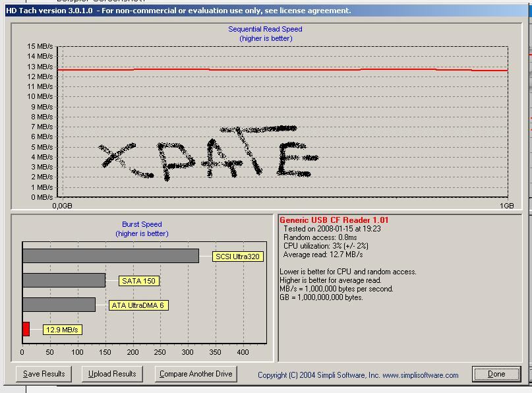Select the Higher is better for average read note
The image size is (532, 393).
330,280
